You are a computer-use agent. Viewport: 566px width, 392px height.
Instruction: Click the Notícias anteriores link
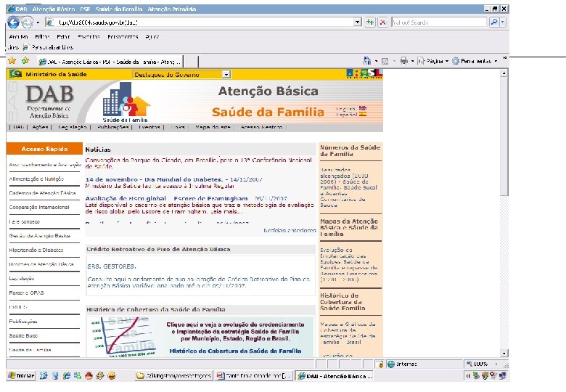tap(290, 230)
